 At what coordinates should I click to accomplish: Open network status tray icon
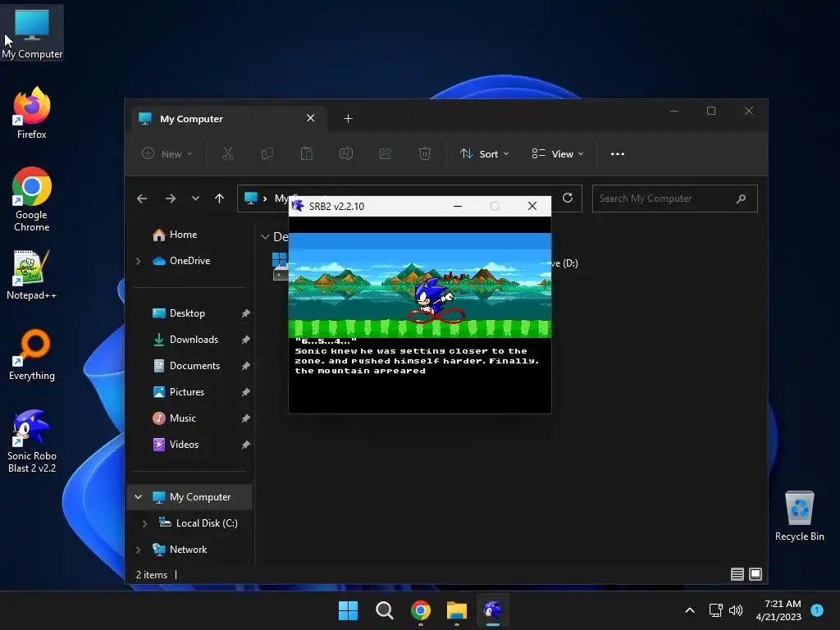pos(715,610)
